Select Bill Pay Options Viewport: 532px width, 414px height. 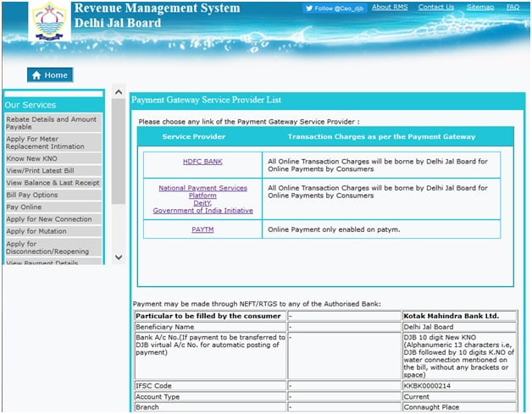(53, 195)
